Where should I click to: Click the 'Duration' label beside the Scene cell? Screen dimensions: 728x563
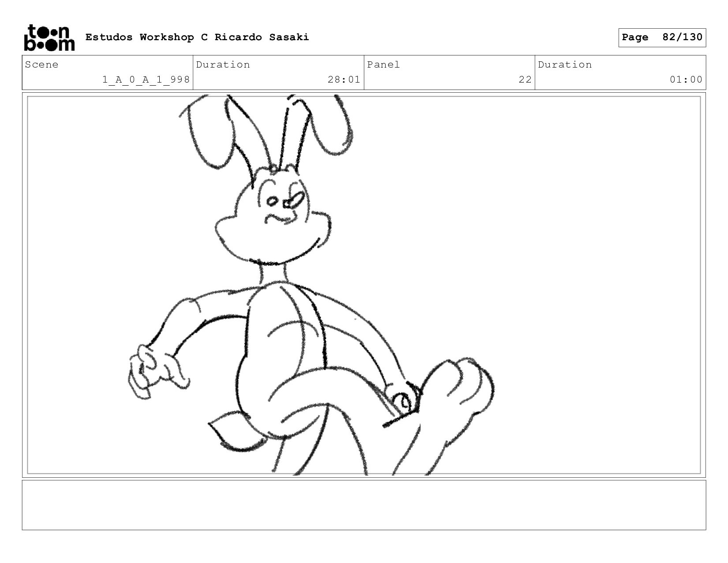click(223, 64)
